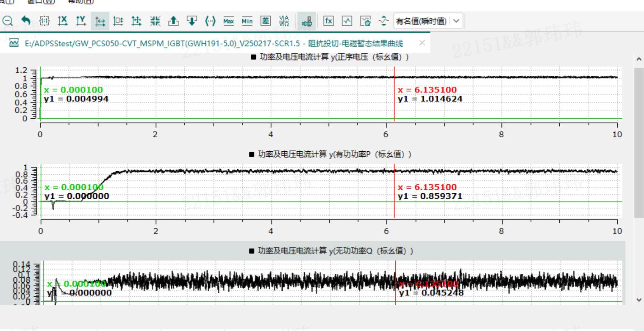644x331 pixels.
Task: Close the 电磁暂态结果曲线 tab
Action: (422, 43)
